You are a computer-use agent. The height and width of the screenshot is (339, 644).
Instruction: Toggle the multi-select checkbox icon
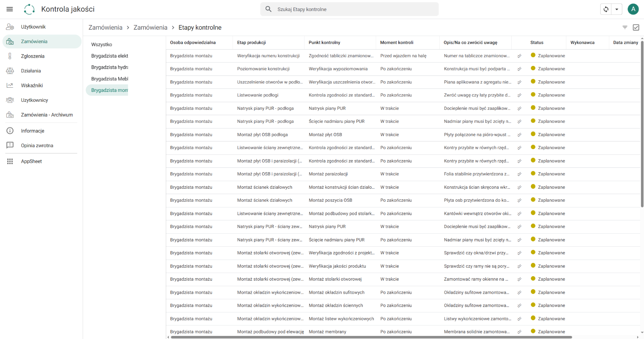click(636, 27)
